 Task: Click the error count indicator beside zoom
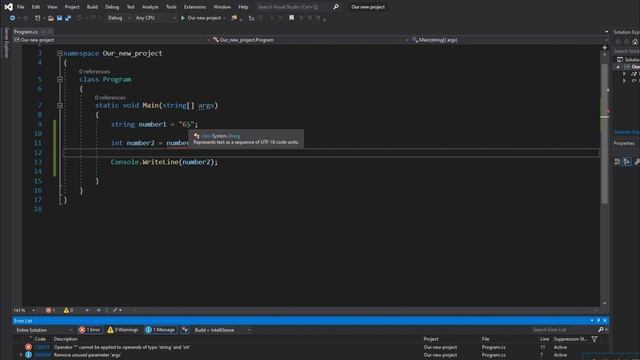[x=50, y=310]
